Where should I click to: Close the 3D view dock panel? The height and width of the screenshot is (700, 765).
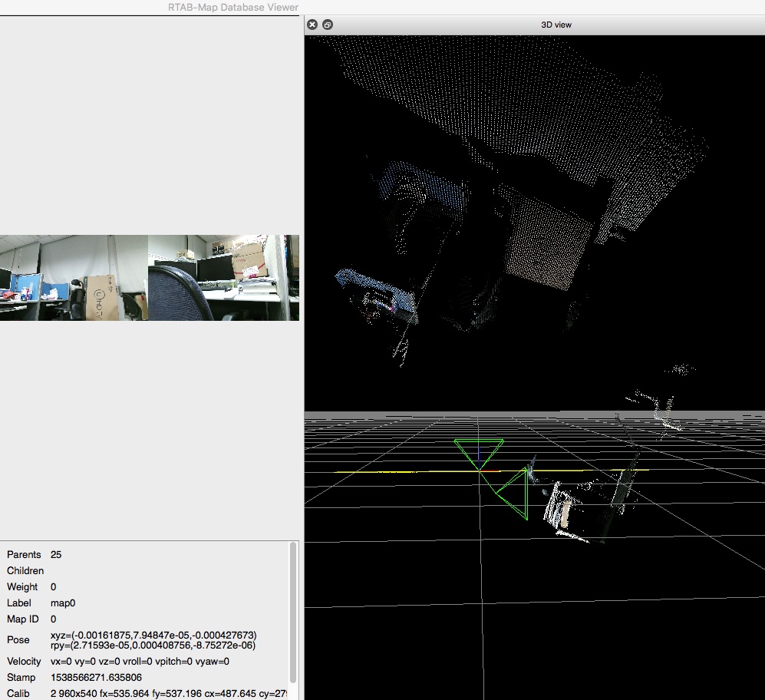(x=312, y=25)
